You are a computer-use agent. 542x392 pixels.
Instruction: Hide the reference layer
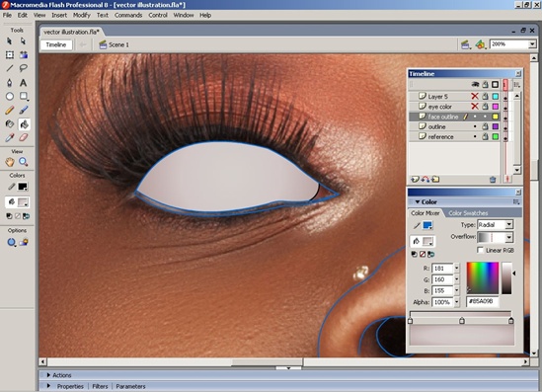pyautogui.click(x=475, y=136)
